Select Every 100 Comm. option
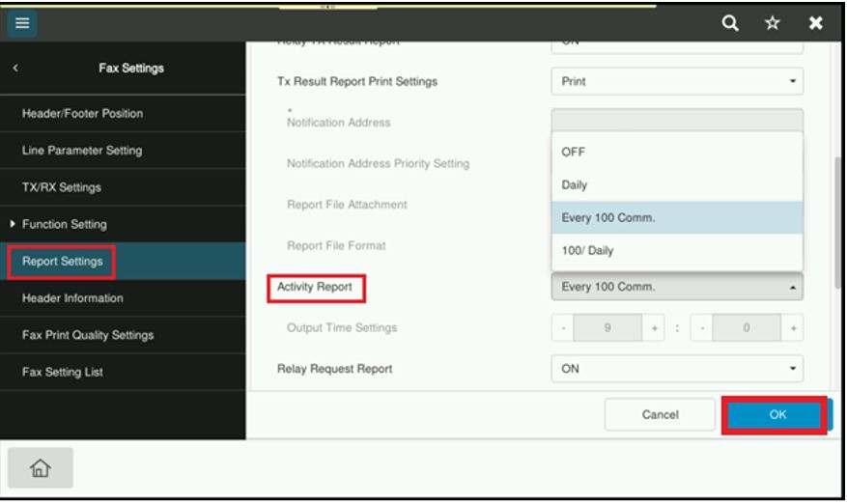 (x=676, y=217)
